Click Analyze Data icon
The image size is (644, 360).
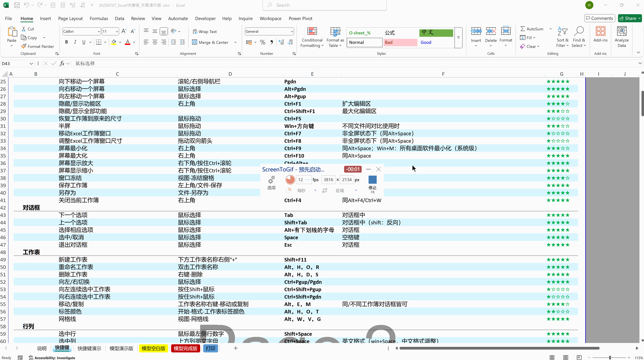coord(622,32)
